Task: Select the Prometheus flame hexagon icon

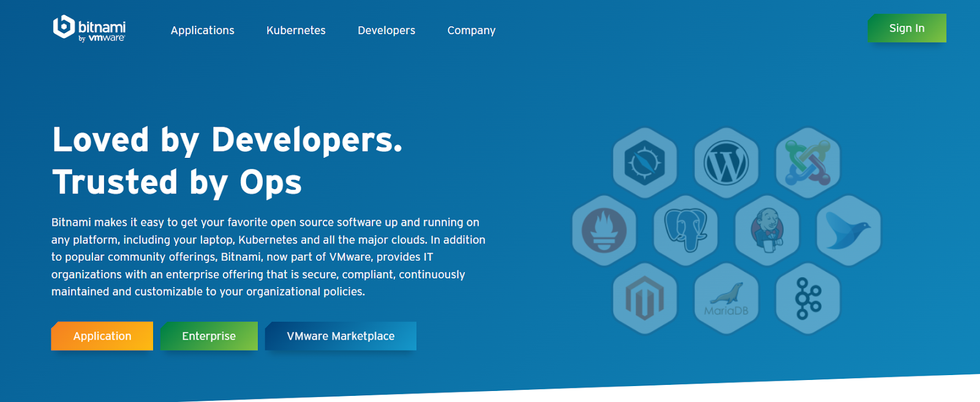Action: (604, 231)
